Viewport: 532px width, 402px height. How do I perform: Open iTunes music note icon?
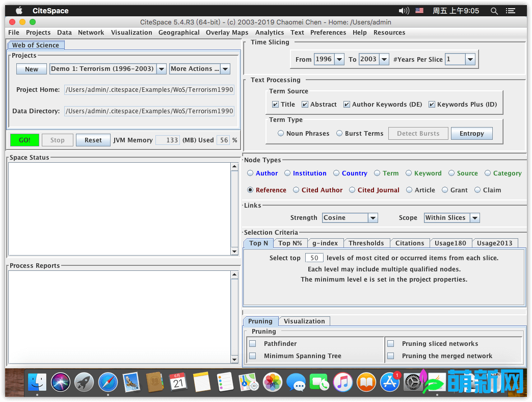(342, 382)
